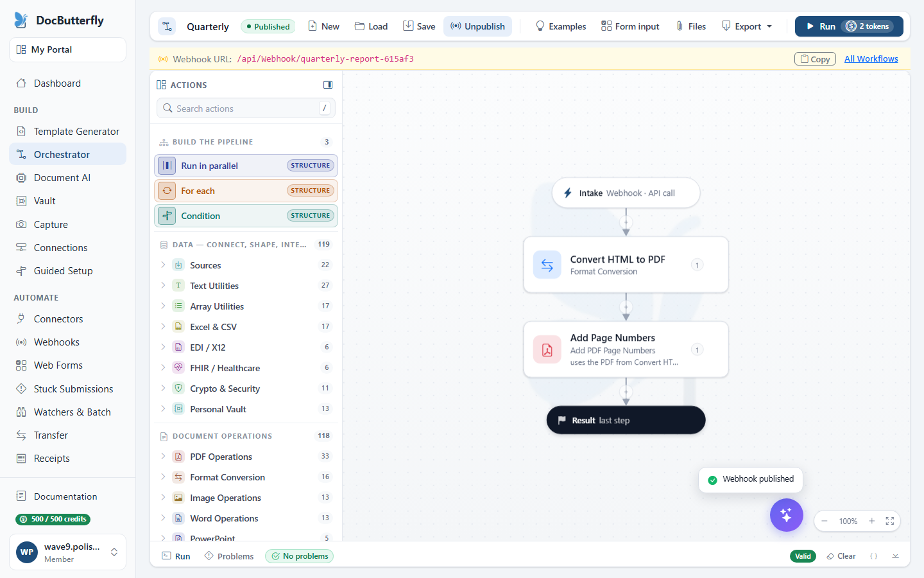Click the braces JSON view icon

pos(873,556)
